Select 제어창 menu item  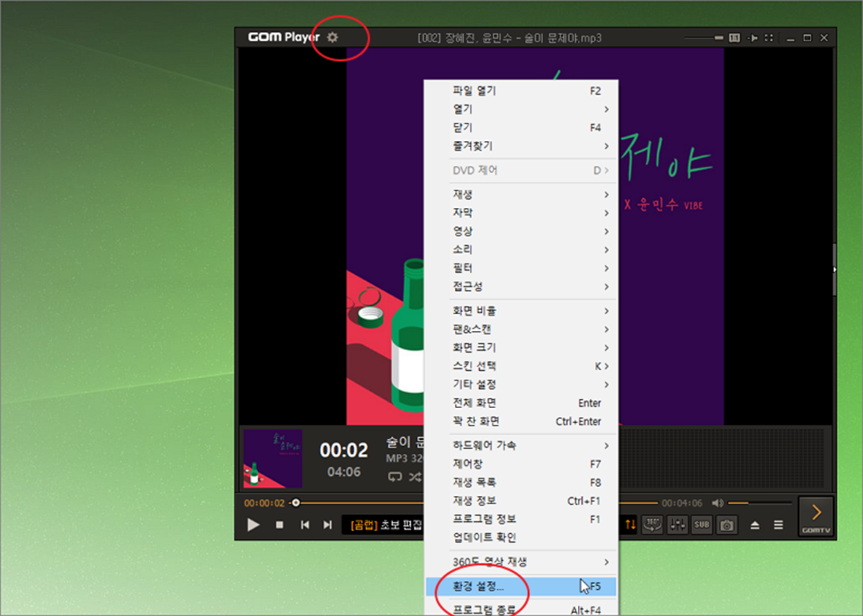pyautogui.click(x=521, y=464)
